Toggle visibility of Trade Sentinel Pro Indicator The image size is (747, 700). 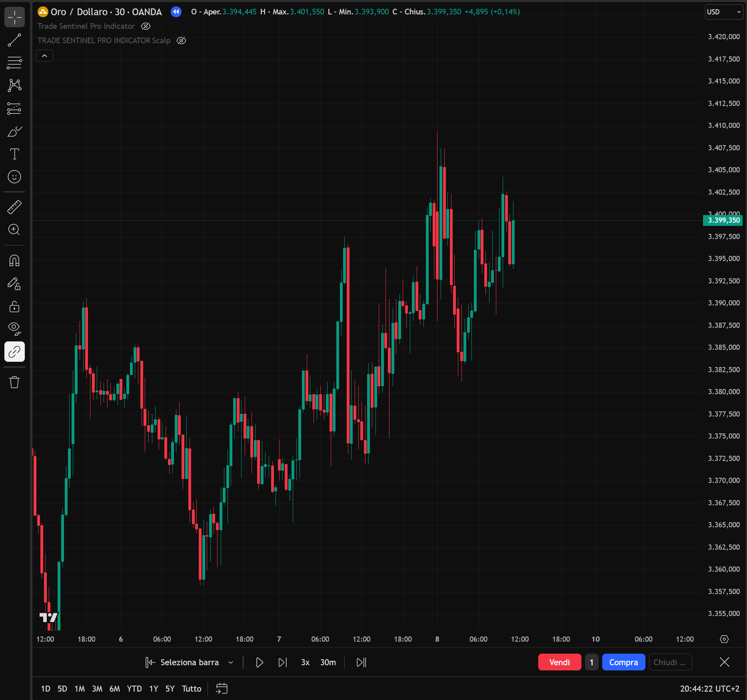(x=146, y=26)
